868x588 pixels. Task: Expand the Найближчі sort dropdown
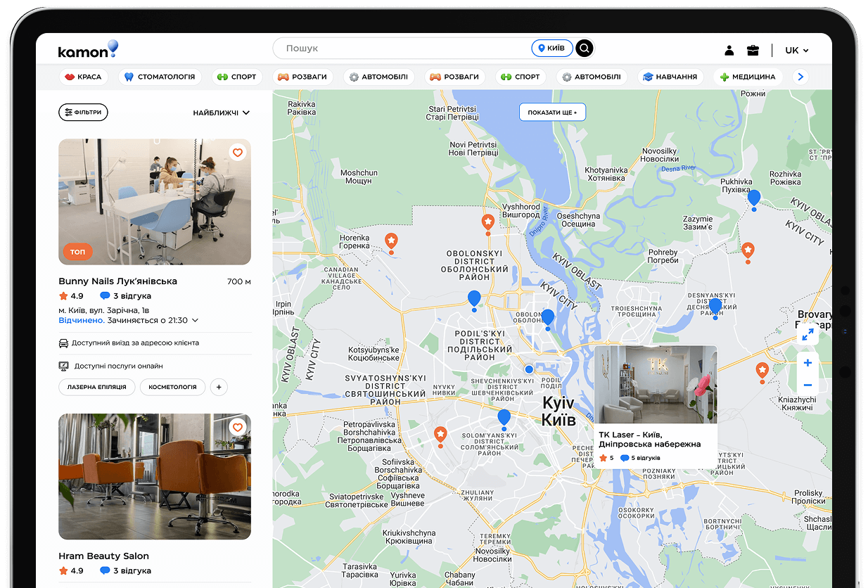222,113
